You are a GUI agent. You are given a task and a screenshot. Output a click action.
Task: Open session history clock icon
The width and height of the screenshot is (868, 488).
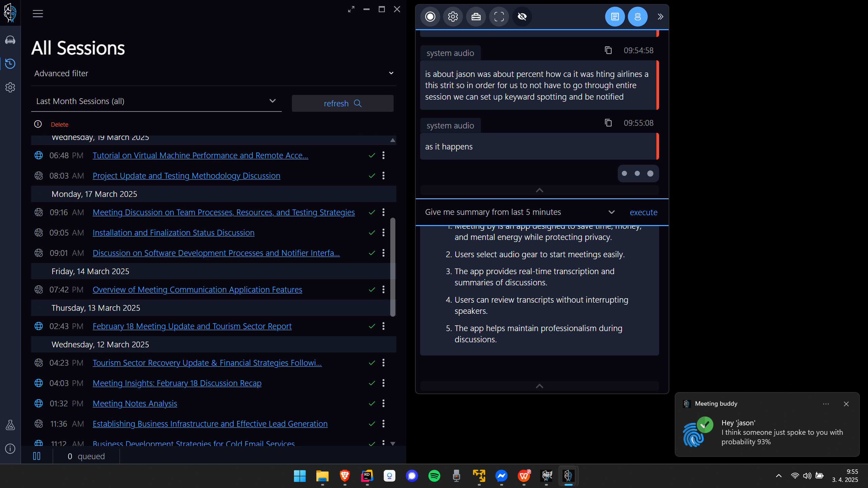tap(10, 64)
